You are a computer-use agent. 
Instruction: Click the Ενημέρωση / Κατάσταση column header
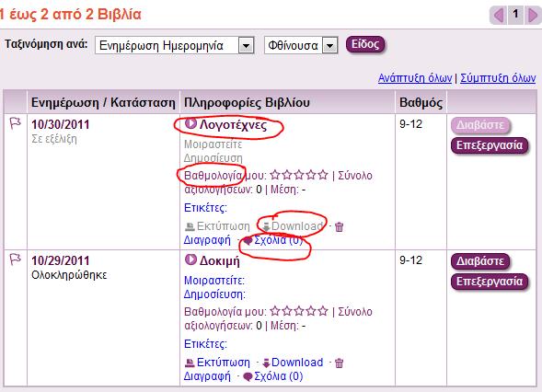click(x=103, y=103)
